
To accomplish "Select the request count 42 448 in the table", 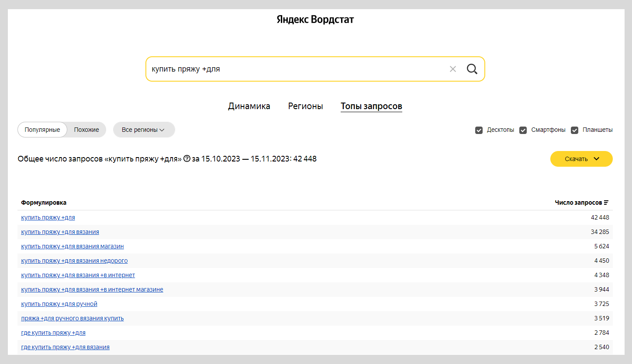I will pos(600,217).
